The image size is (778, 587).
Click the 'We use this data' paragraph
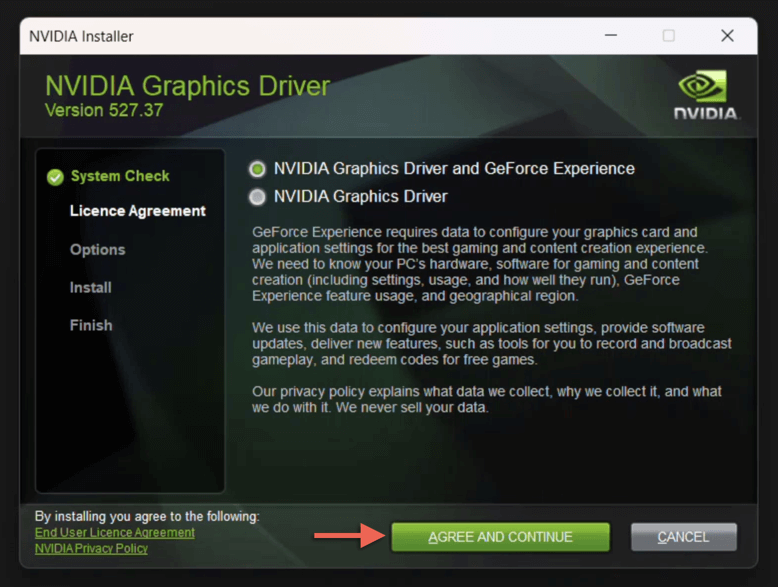coord(492,344)
